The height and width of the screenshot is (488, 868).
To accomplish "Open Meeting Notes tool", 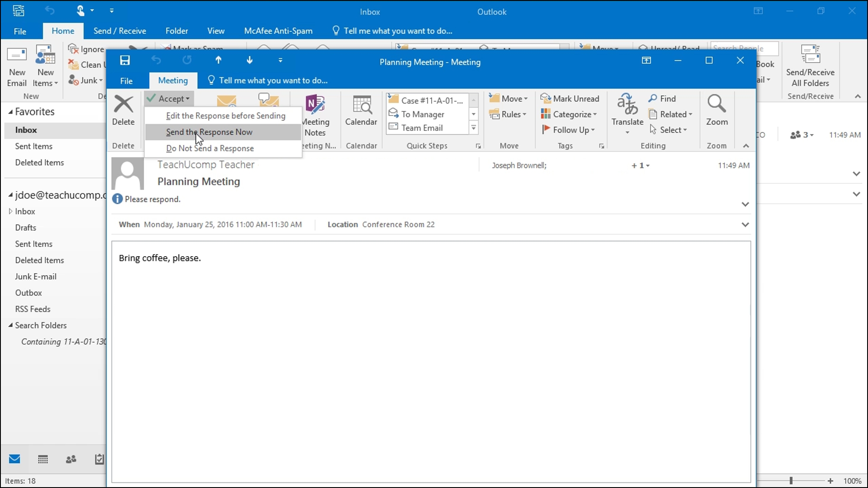I will (x=315, y=113).
